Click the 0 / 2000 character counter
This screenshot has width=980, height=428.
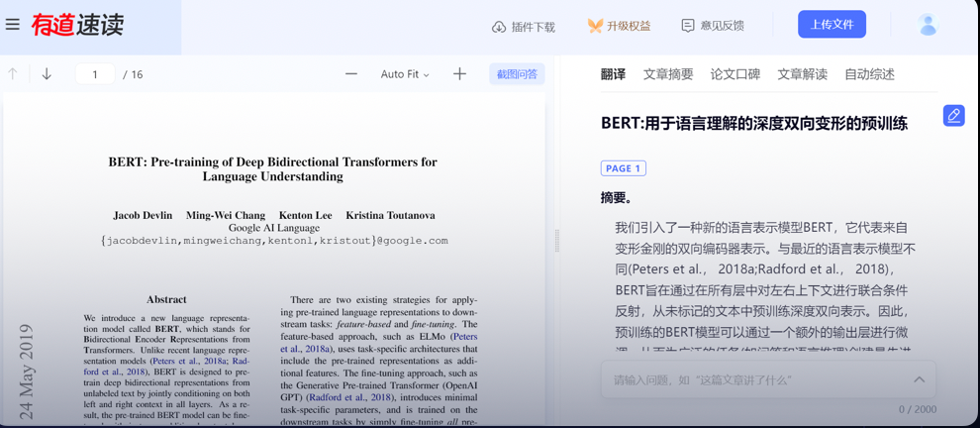(x=918, y=409)
